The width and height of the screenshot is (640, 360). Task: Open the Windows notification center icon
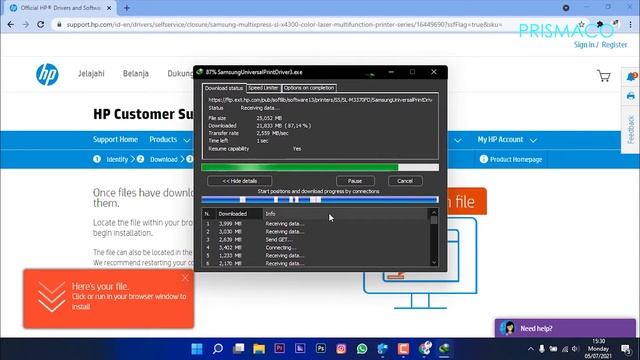tap(625, 349)
